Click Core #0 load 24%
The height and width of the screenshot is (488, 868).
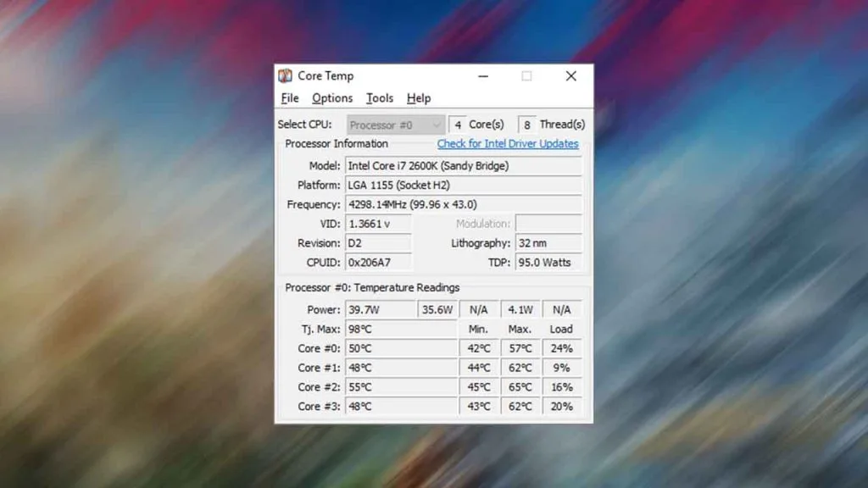[x=562, y=348]
